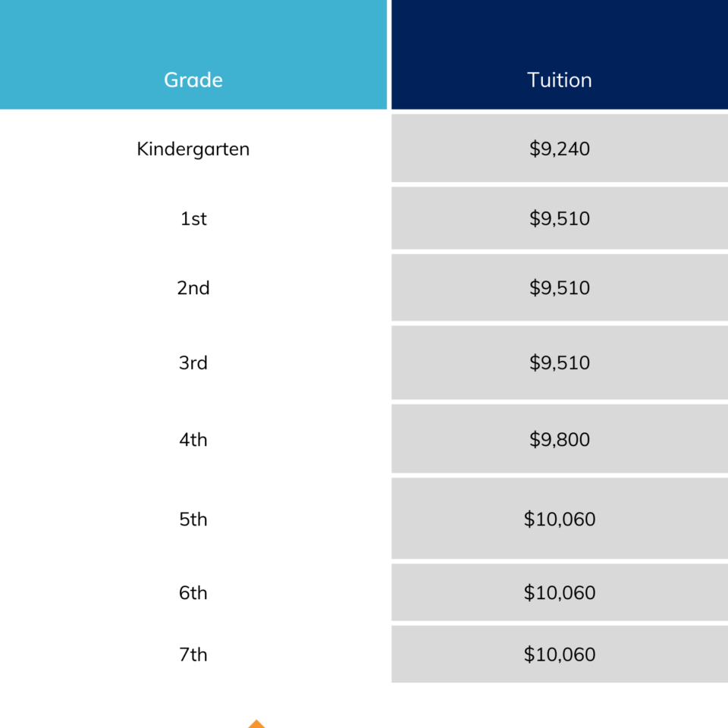Viewport: 728px width, 728px height.
Task: Click the 4th grade row label
Action: click(x=193, y=440)
